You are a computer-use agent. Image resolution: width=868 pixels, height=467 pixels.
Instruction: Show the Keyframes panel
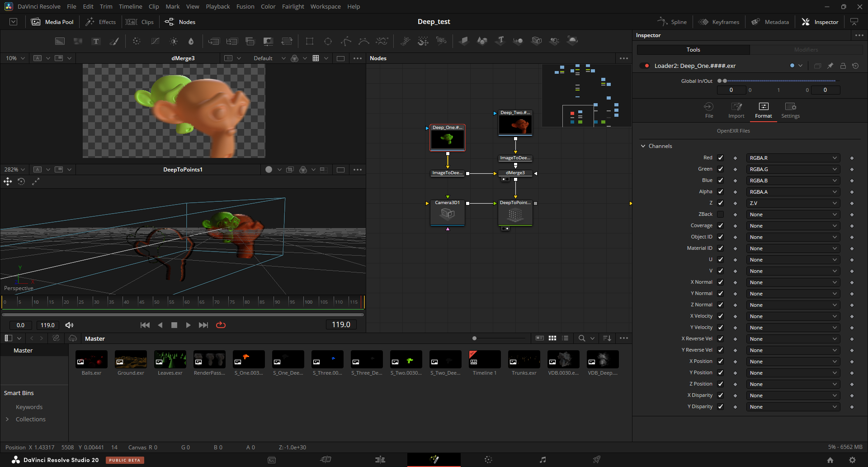coord(719,22)
